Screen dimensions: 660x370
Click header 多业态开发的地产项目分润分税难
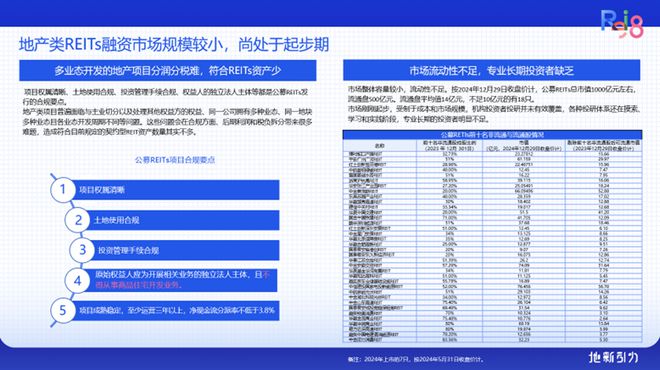tap(168, 71)
